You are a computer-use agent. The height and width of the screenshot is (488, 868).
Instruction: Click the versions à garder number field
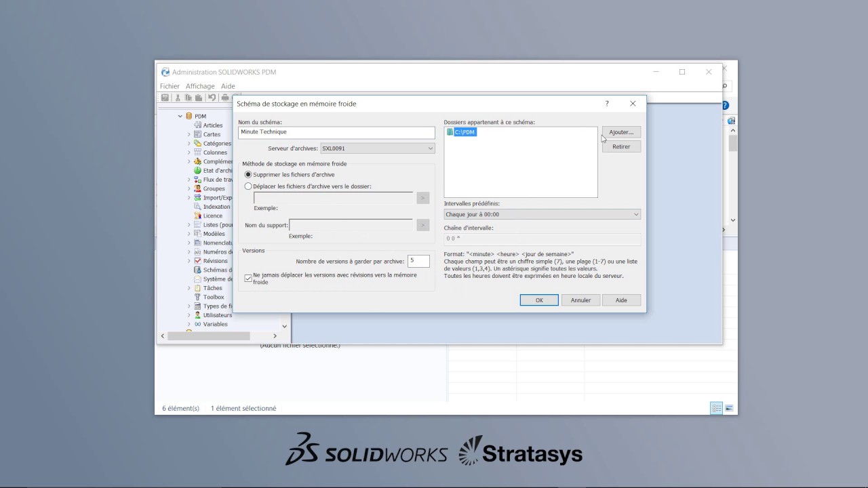tap(418, 261)
